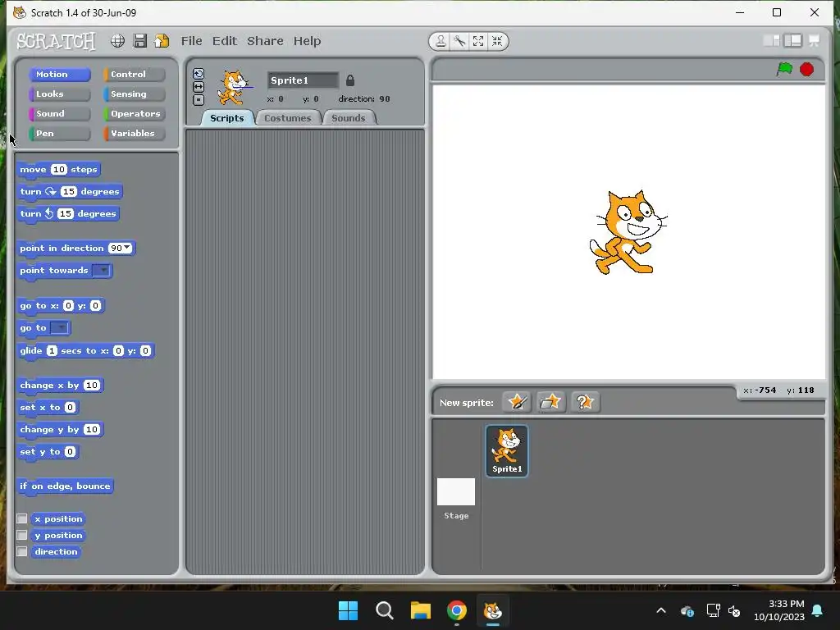840x630 pixels.
Task: Check the y position reporter checkbox
Action: pos(22,535)
